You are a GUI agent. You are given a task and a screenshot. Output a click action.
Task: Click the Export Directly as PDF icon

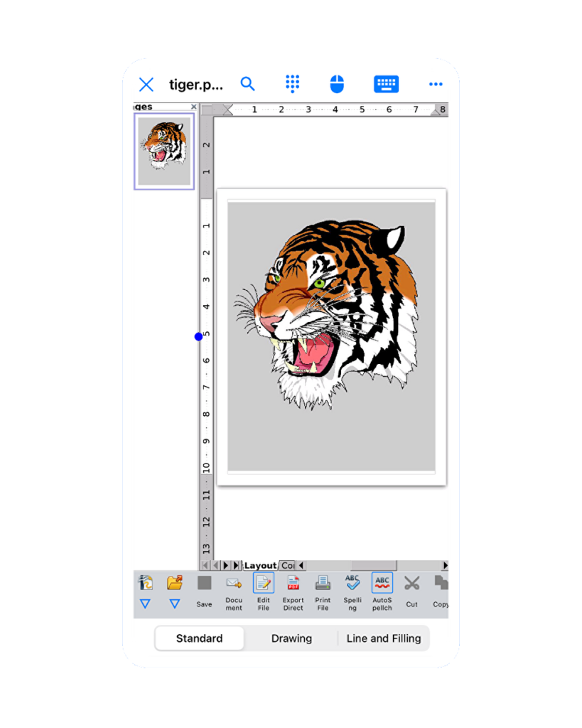(293, 584)
